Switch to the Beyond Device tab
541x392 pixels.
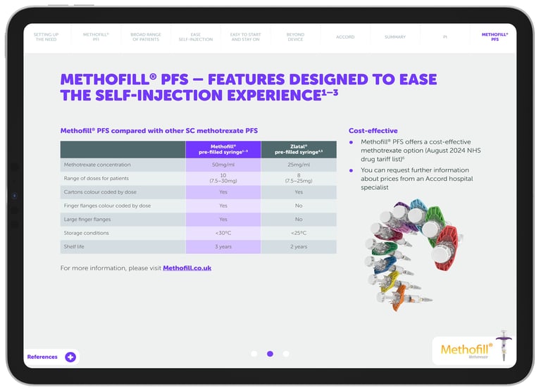295,37
